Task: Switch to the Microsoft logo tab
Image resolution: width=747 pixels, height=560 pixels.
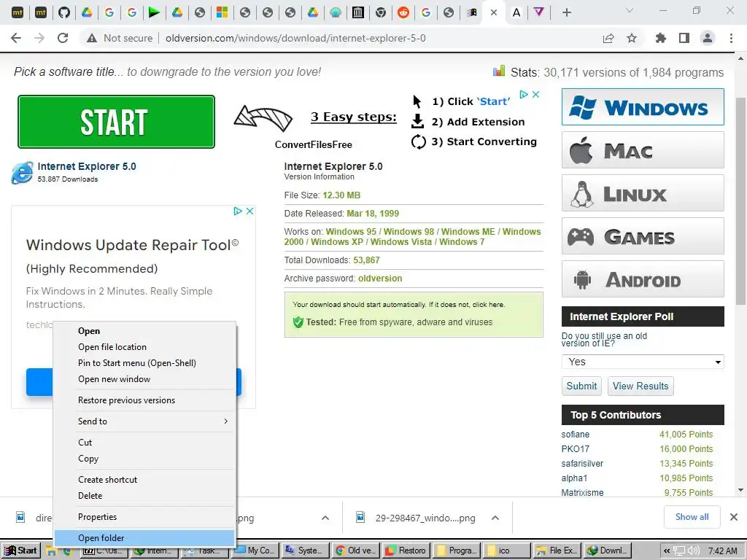Action: coord(222,12)
